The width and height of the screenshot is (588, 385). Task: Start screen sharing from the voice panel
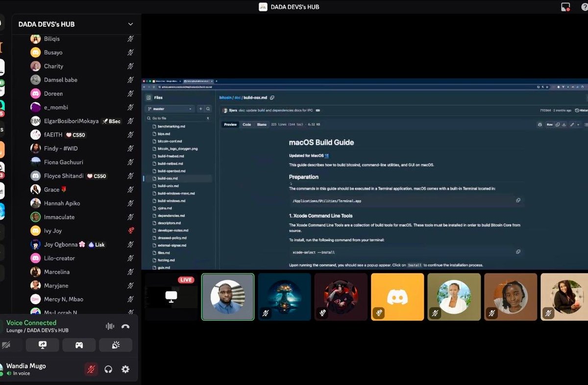[x=42, y=345]
